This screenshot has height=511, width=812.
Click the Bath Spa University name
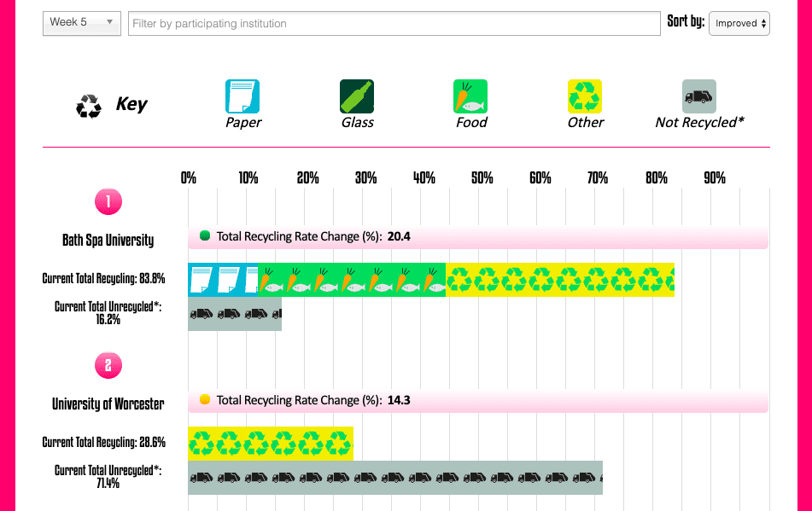tap(108, 240)
